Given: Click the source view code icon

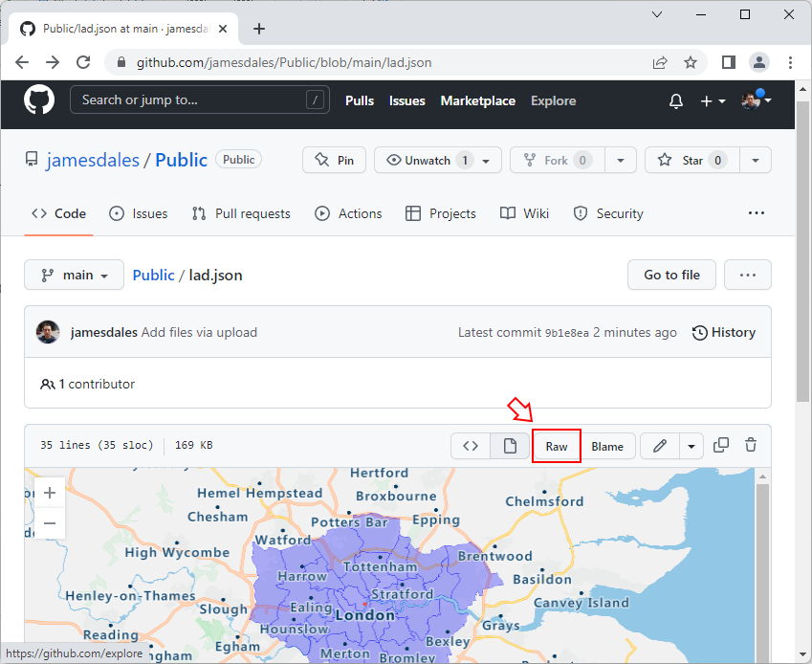Looking at the screenshot, I should [471, 446].
